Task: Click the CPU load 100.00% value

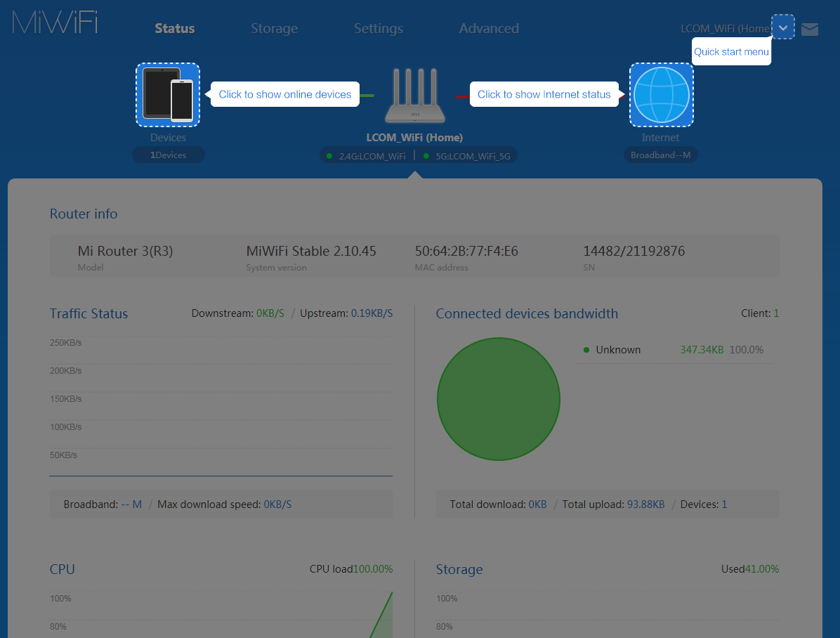Action: [373, 569]
